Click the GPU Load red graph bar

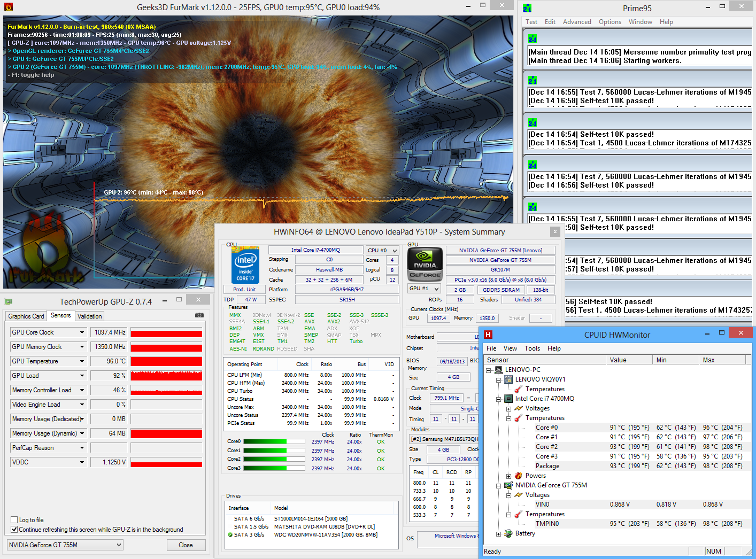[x=166, y=376]
